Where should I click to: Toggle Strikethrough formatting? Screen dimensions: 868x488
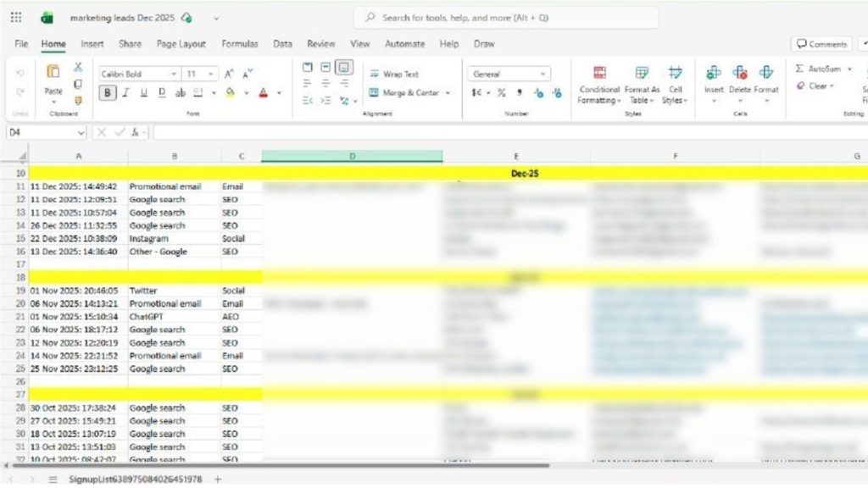coord(180,92)
